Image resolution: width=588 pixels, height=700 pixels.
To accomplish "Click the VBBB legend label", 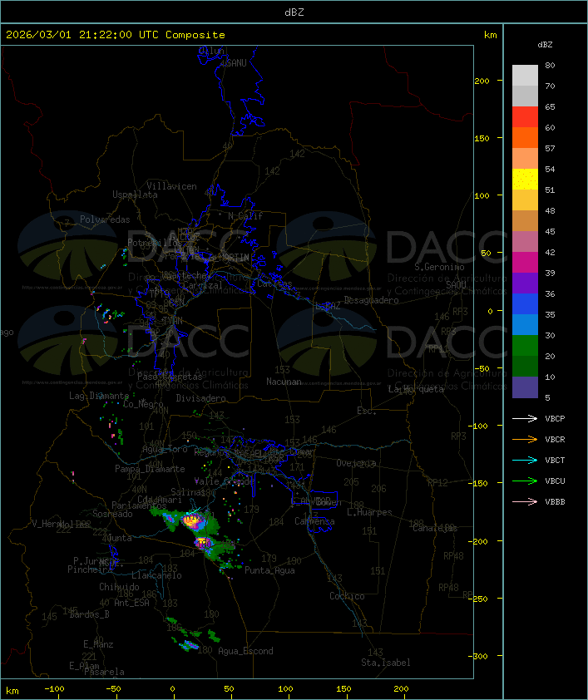I will [555, 502].
